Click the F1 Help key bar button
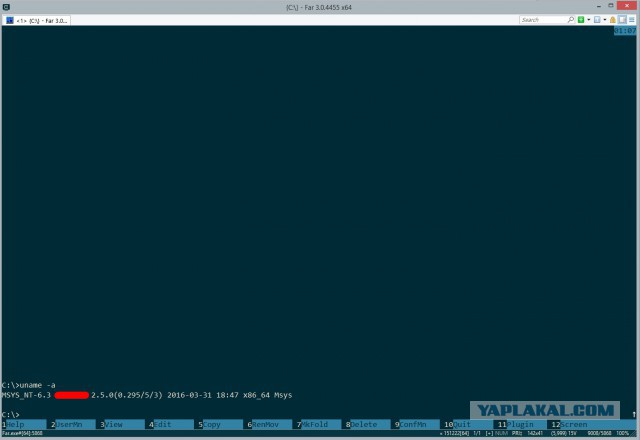 24,424
